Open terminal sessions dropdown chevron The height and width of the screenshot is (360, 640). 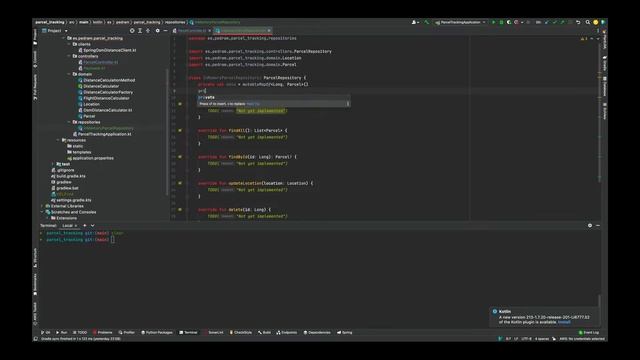click(93, 226)
